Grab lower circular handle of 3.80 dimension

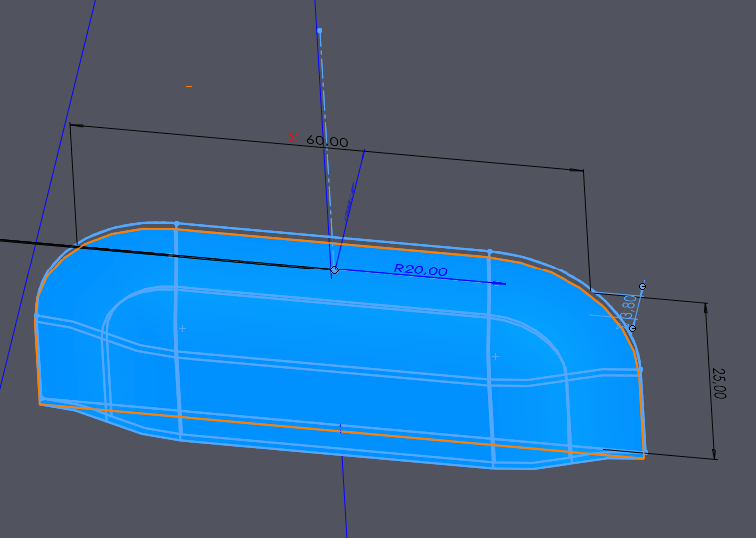click(632, 328)
